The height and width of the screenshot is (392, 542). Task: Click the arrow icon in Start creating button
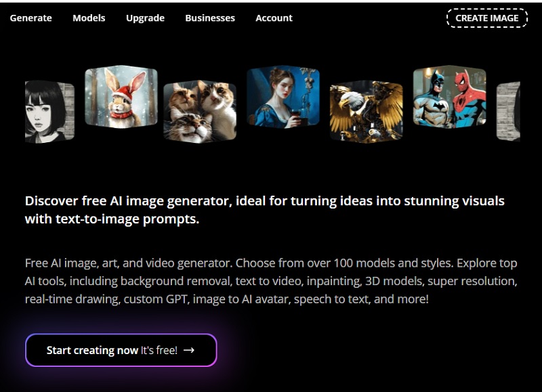click(189, 350)
